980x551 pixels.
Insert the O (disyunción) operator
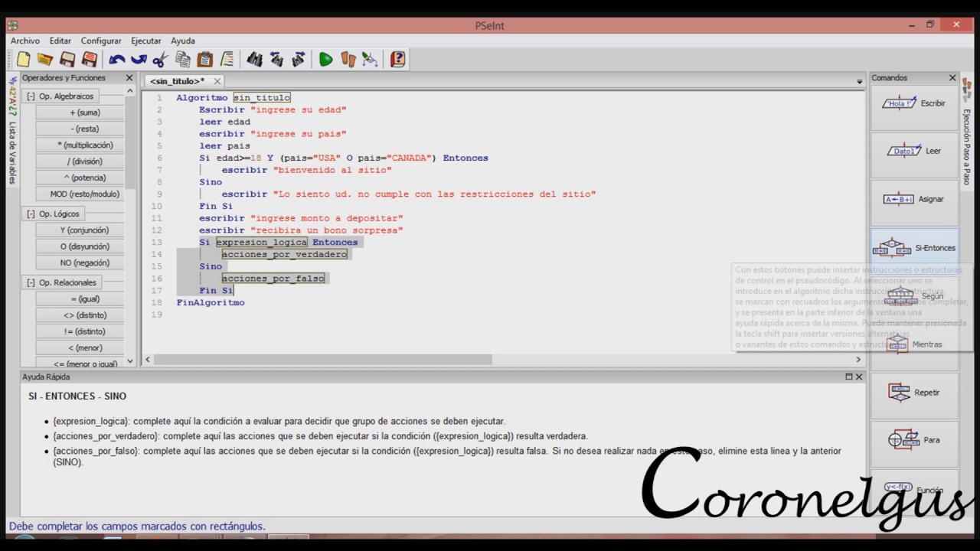80,246
